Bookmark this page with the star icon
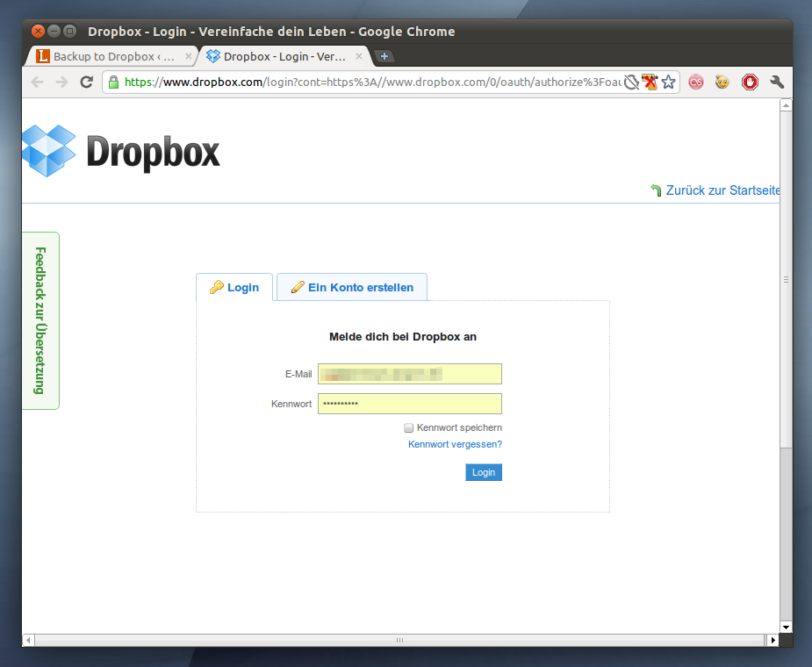The width and height of the screenshot is (812, 667). (x=669, y=82)
